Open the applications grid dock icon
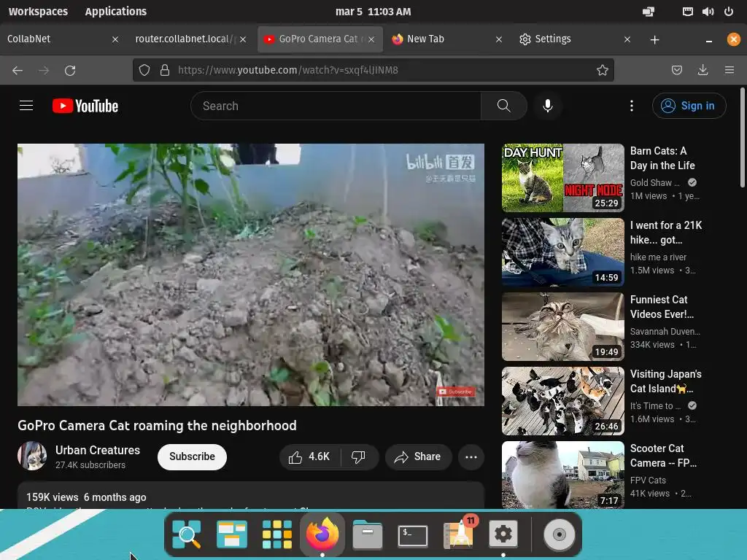The image size is (747, 560). (x=276, y=534)
